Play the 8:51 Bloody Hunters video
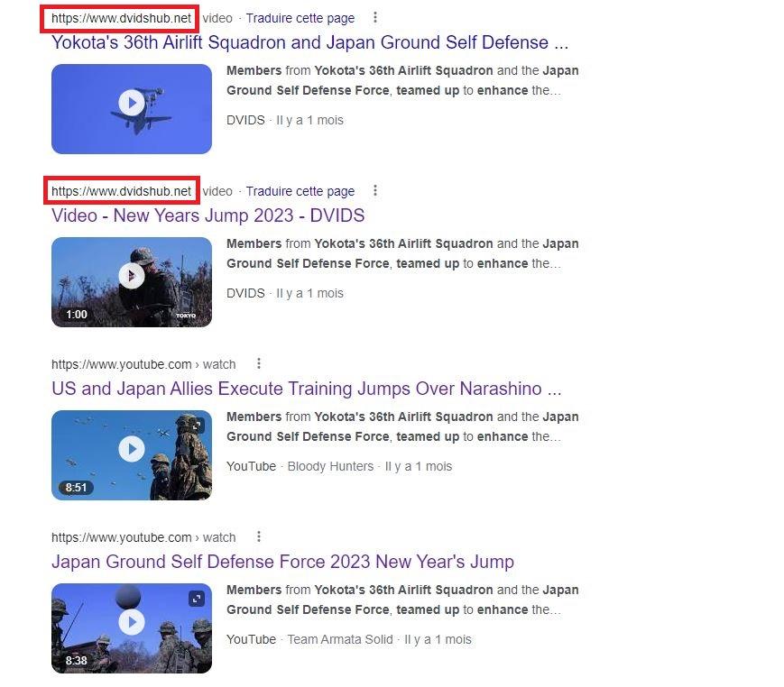Image resolution: width=784 pixels, height=687 pixels. pyautogui.click(x=132, y=449)
